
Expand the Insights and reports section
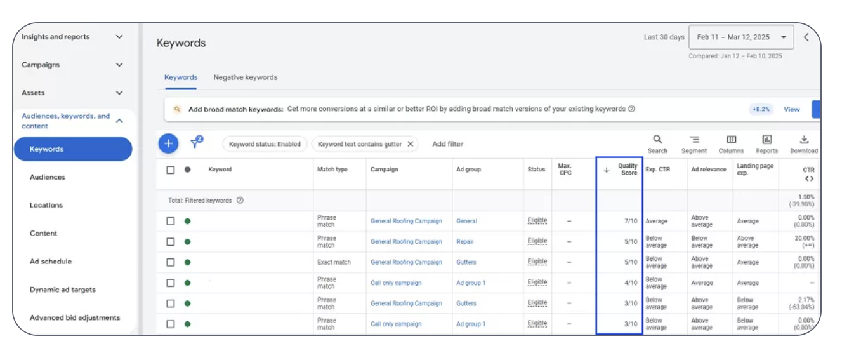[119, 37]
